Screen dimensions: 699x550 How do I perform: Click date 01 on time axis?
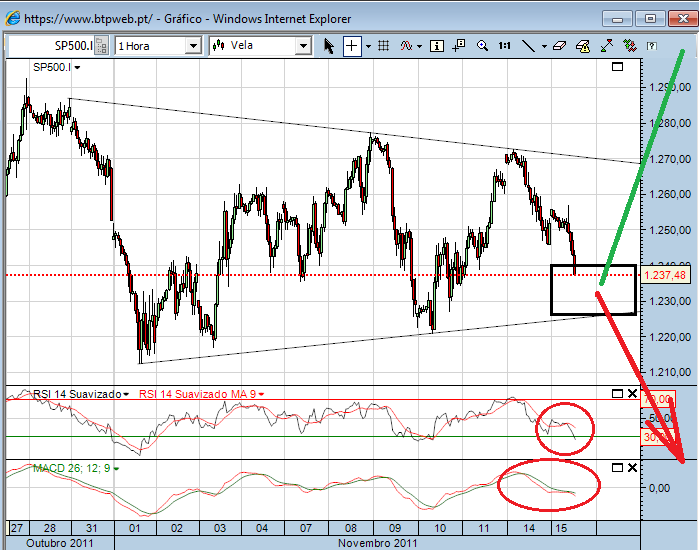pyautogui.click(x=135, y=528)
